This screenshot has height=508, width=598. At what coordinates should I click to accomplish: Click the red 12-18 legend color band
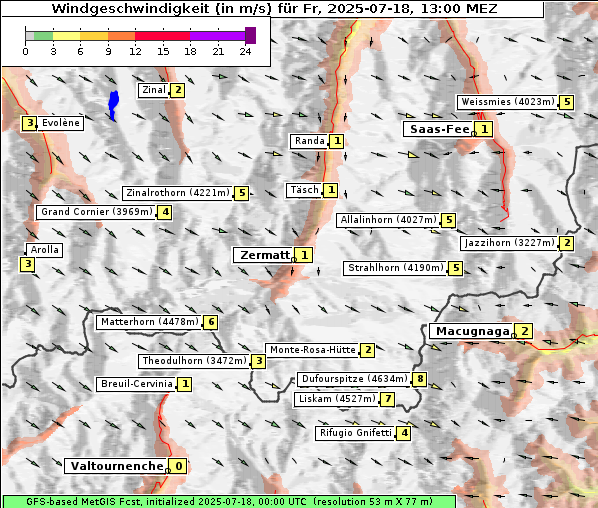(x=162, y=36)
